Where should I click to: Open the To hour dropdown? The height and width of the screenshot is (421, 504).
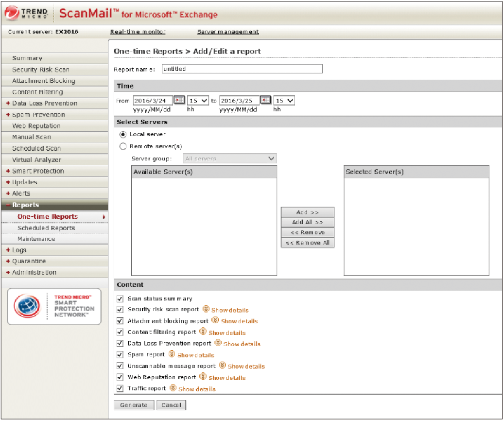[284, 101]
